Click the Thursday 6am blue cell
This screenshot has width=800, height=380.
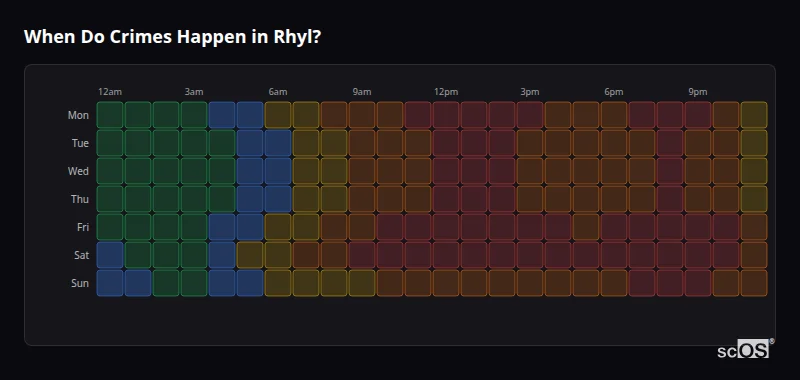278,199
